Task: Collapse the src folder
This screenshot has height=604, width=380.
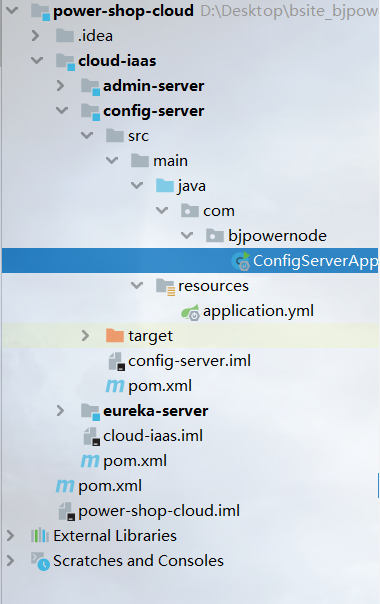Action: [87, 136]
